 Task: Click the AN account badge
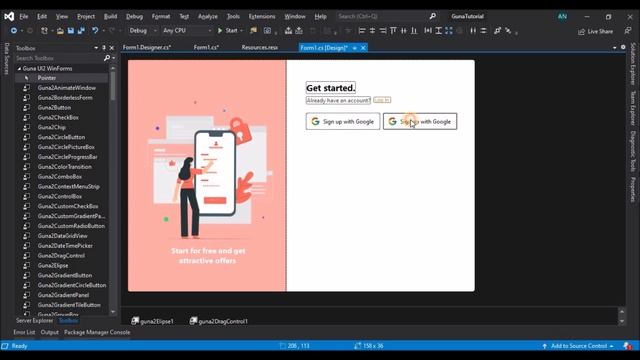click(x=562, y=16)
